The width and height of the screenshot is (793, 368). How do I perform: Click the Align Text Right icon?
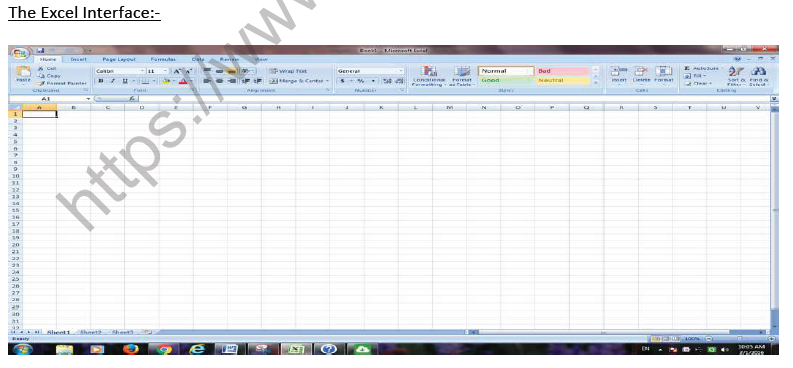click(x=231, y=81)
